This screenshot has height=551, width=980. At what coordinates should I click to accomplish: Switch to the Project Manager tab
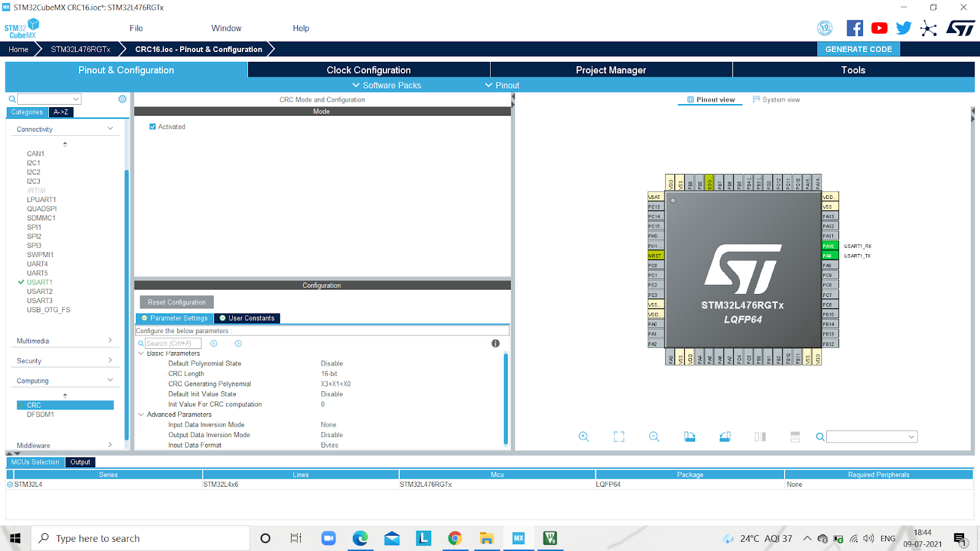611,70
